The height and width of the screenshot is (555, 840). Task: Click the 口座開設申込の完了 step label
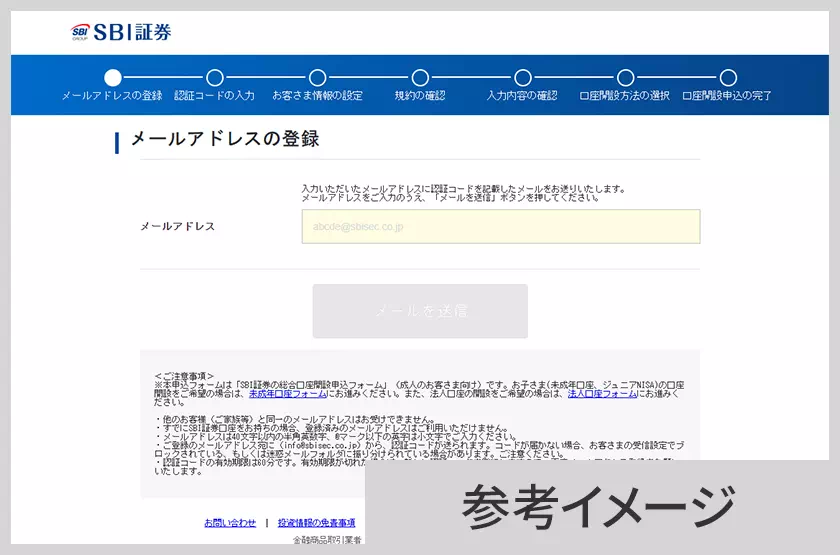coord(727,96)
